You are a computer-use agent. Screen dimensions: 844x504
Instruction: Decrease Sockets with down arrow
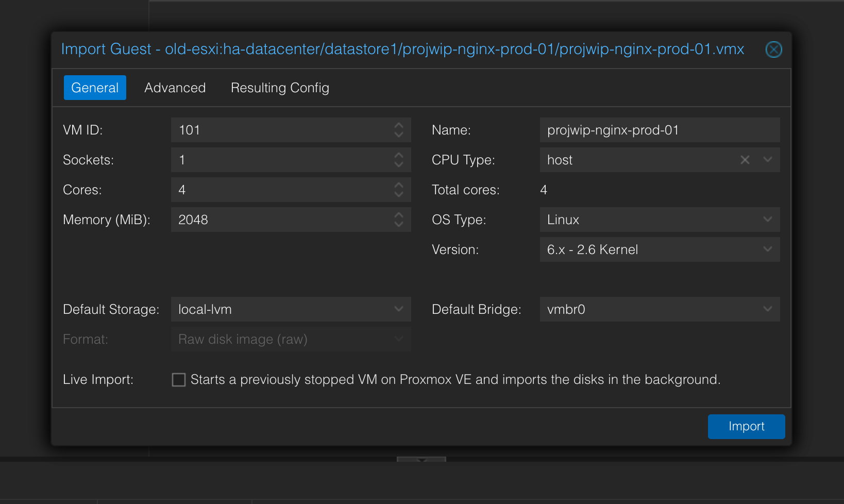pos(399,164)
